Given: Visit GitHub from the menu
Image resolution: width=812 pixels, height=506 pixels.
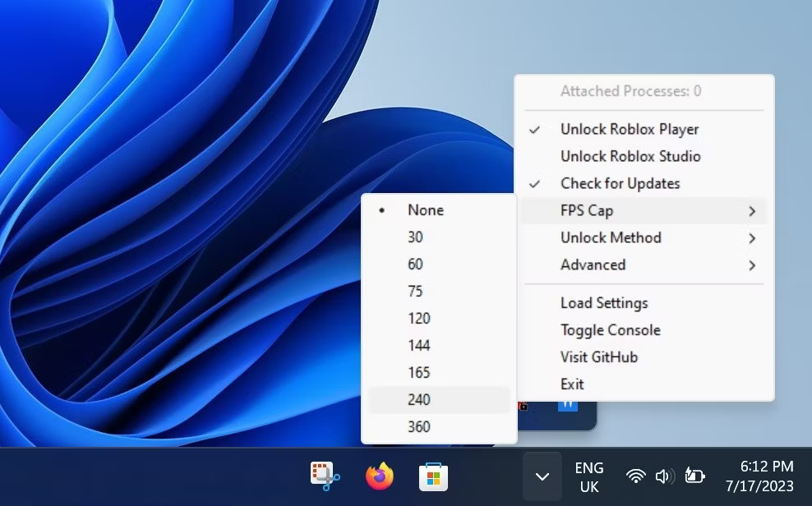Looking at the screenshot, I should [598, 356].
